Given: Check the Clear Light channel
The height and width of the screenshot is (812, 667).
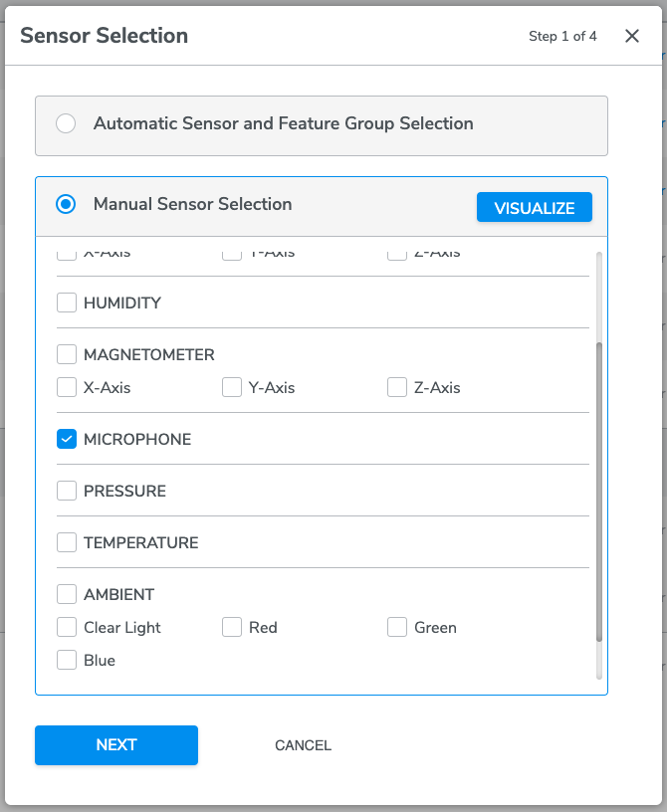Looking at the screenshot, I should point(67,627).
